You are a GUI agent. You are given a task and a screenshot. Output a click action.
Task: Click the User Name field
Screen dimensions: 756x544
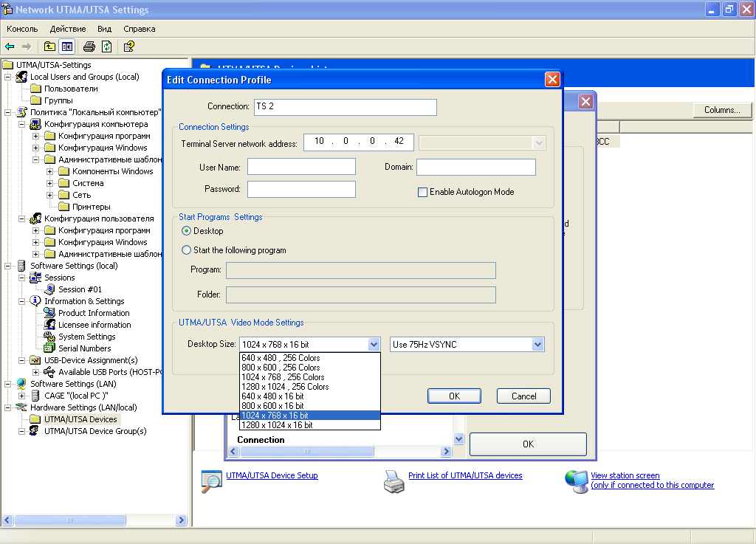click(301, 167)
